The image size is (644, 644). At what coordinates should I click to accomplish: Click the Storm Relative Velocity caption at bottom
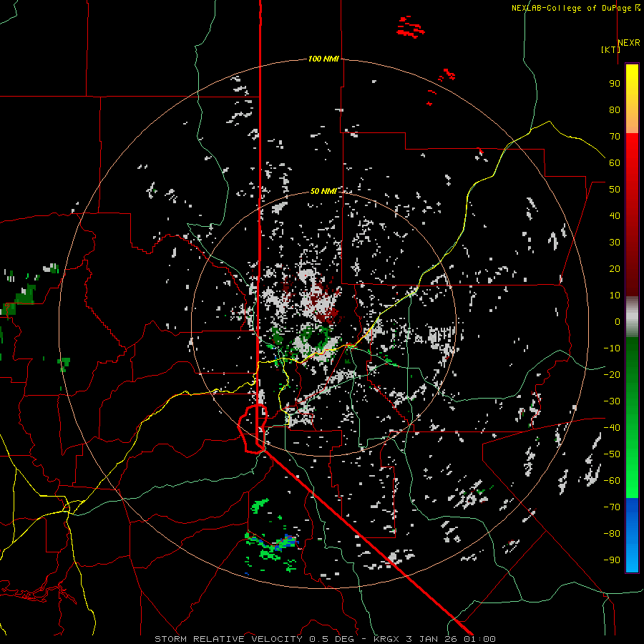325,639
